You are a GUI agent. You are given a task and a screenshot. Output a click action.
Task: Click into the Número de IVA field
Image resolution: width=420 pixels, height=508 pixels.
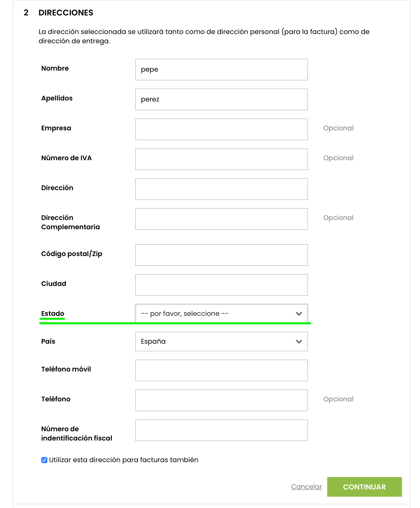coord(222,159)
